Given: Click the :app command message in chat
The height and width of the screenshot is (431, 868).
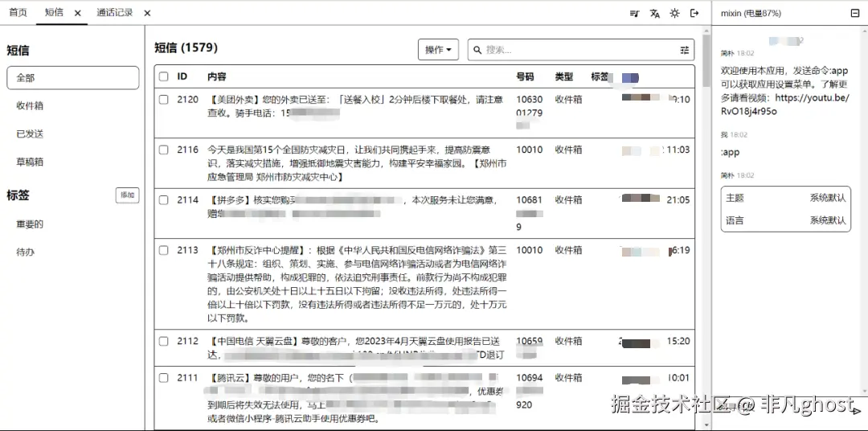Looking at the screenshot, I should [x=730, y=152].
